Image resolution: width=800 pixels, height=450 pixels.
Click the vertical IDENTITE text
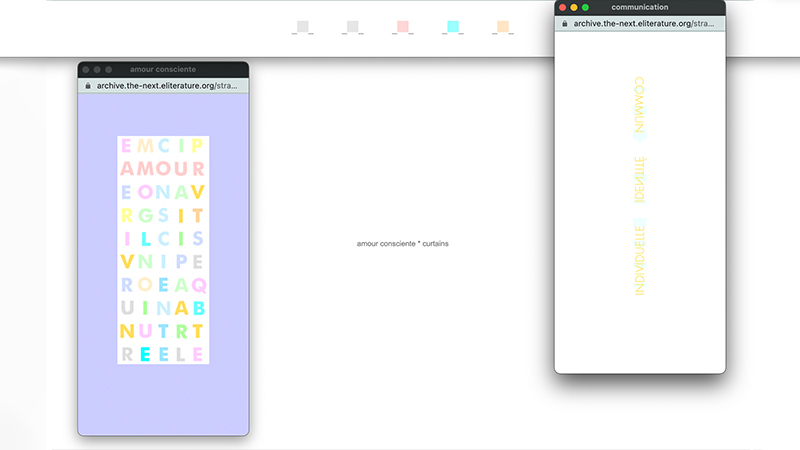(640, 179)
